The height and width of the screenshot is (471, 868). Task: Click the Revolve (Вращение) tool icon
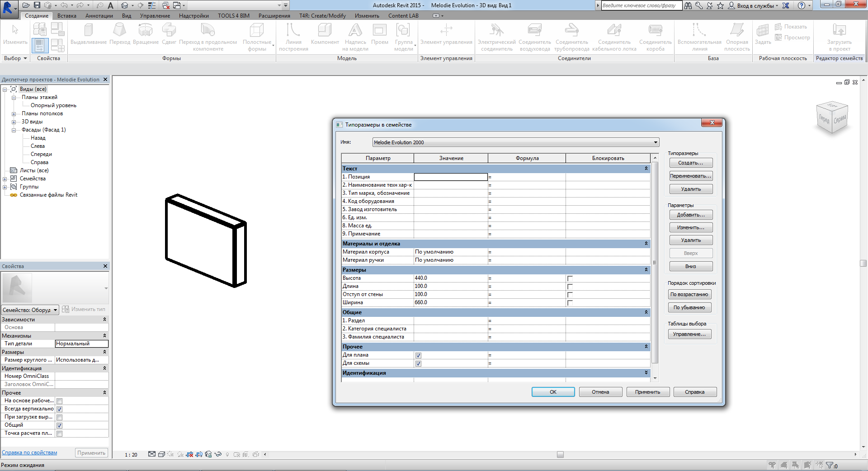pyautogui.click(x=146, y=30)
